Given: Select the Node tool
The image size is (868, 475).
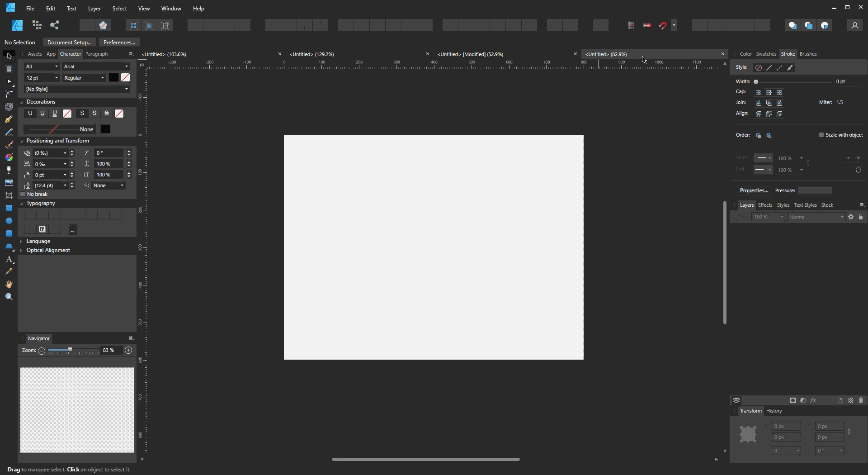Looking at the screenshot, I should (9, 82).
